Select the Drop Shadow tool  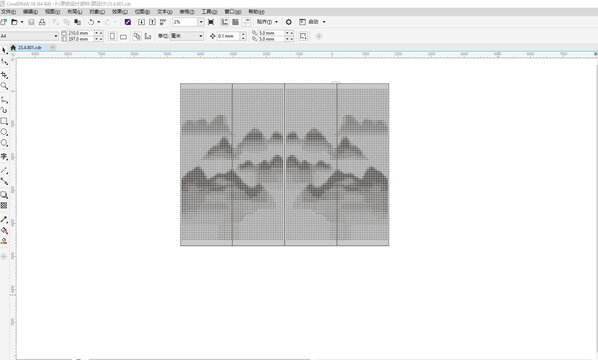pos(4,195)
